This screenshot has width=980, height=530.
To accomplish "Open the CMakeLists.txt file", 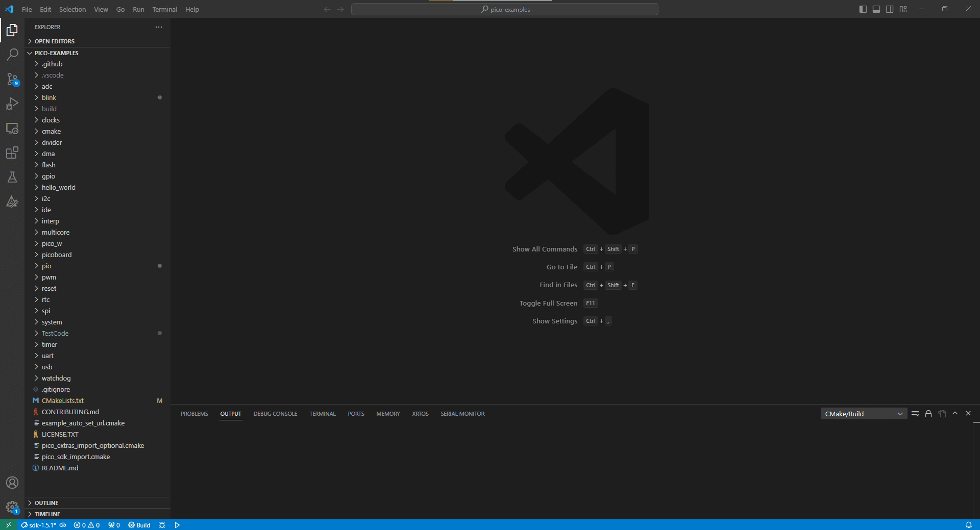I will tap(97, 400).
